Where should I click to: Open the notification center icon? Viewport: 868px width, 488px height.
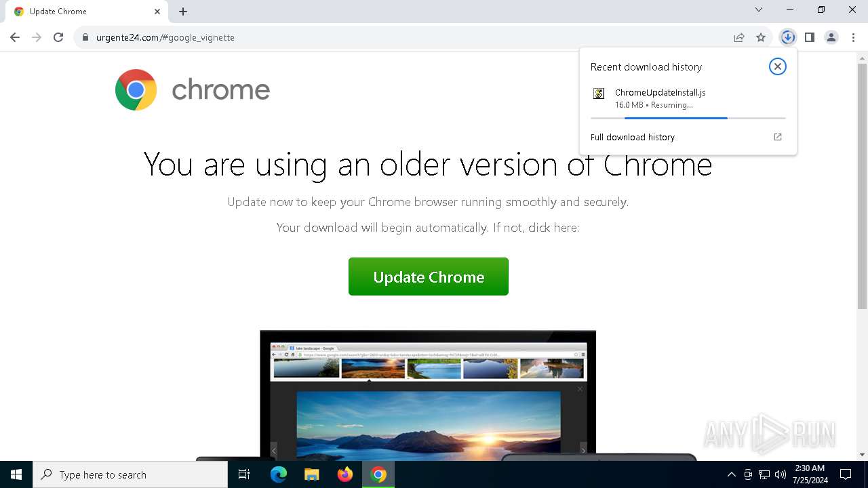pyautogui.click(x=846, y=474)
